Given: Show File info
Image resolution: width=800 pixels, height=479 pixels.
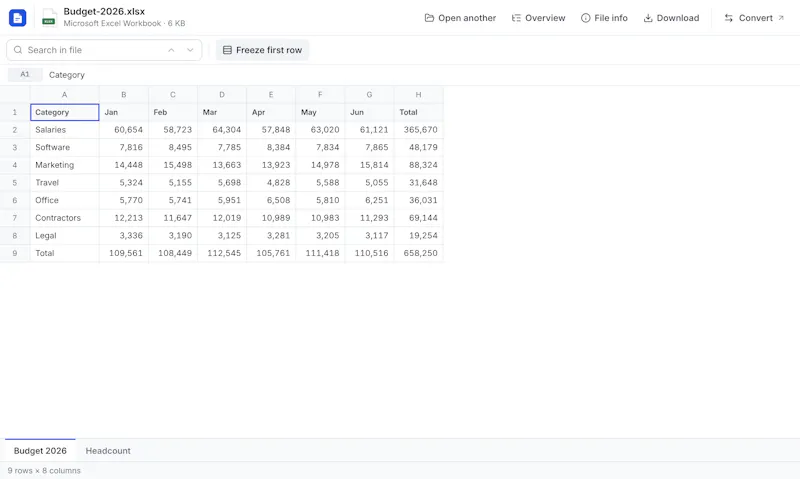Looking at the screenshot, I should tap(604, 18).
